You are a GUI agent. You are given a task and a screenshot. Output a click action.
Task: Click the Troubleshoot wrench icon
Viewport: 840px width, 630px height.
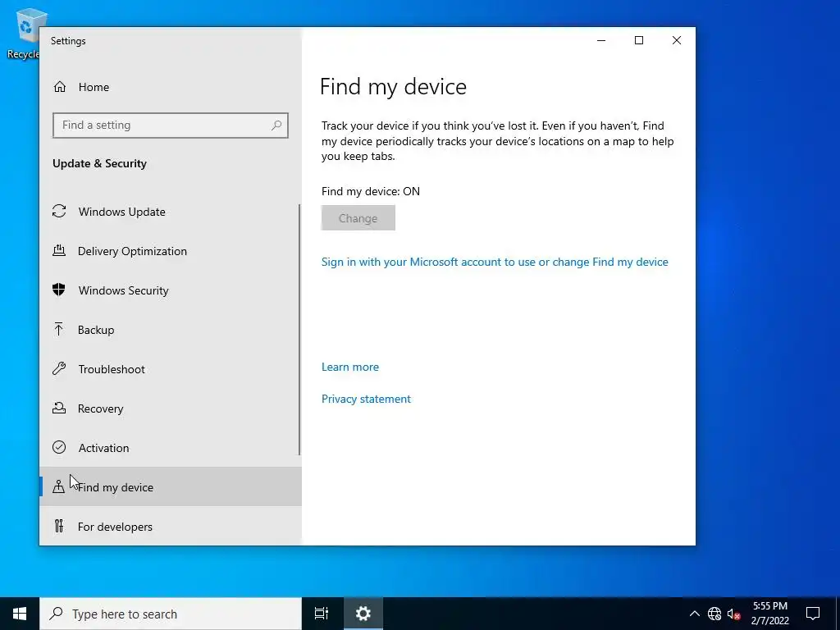click(59, 368)
